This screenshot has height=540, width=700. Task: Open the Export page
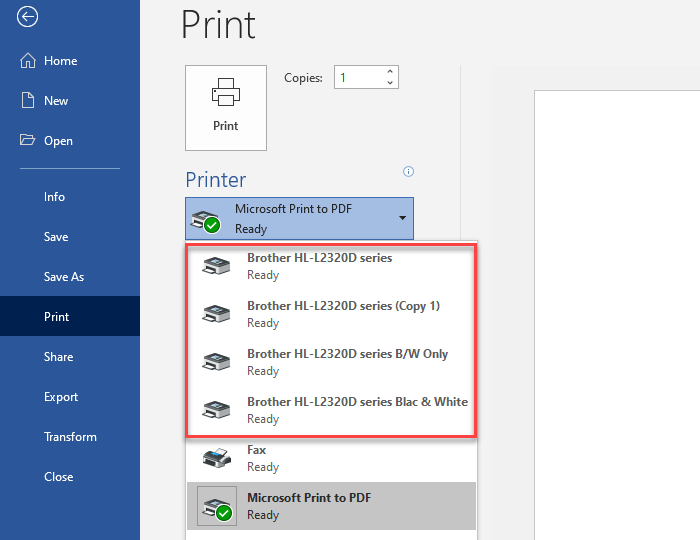(x=70, y=396)
